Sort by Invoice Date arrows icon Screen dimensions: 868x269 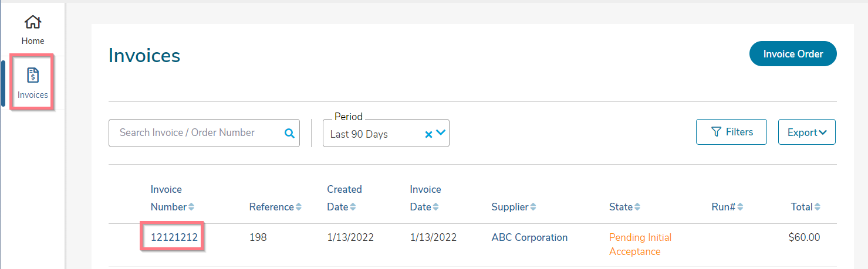click(x=435, y=207)
